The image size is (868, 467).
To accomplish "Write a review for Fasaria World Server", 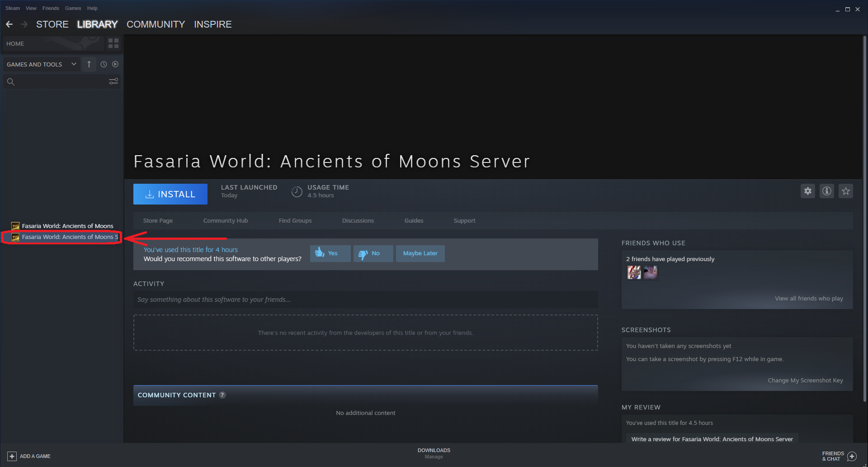I will click(x=712, y=439).
